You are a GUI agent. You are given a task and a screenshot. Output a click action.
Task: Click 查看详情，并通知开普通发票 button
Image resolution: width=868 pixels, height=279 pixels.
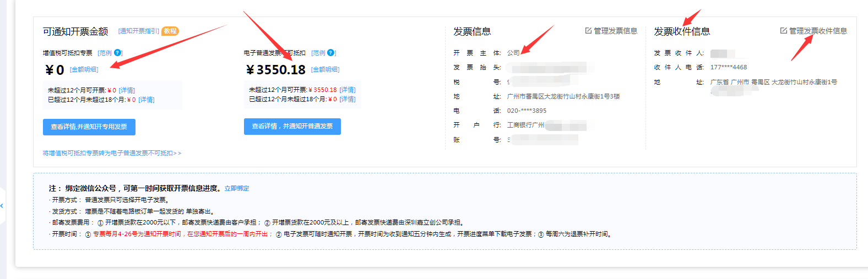pos(292,126)
